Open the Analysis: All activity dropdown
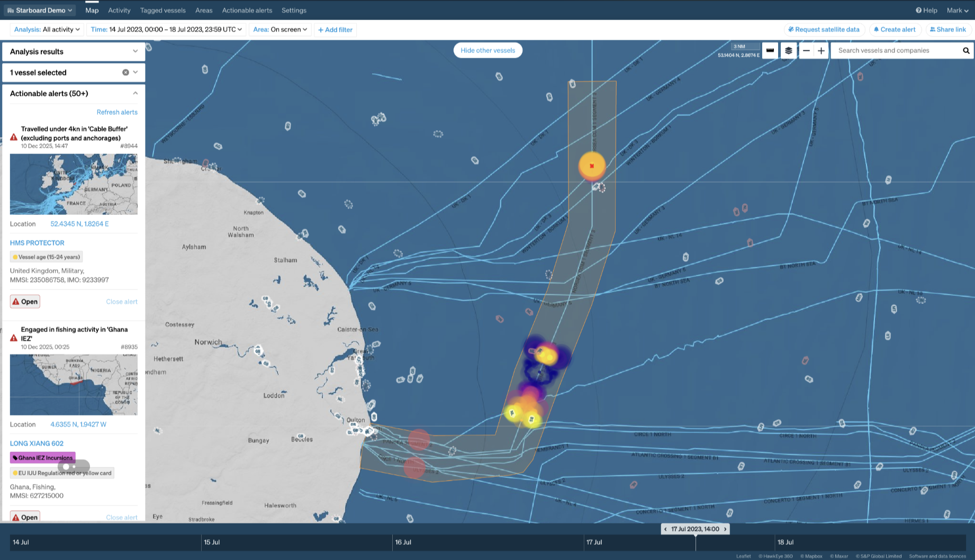Viewport: 975px width, 560px height. click(x=47, y=30)
